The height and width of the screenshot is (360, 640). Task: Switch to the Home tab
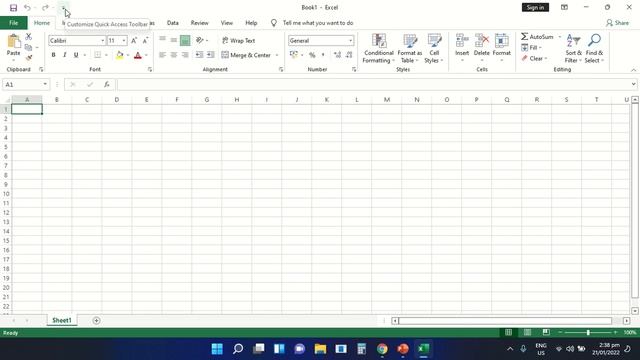coord(42,23)
